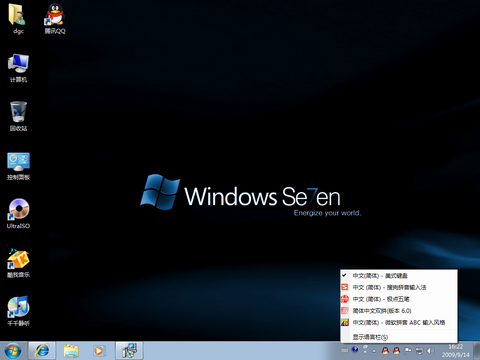Select the UltraISO desktop shortcut
This screenshot has width=480, height=360.
pyautogui.click(x=19, y=214)
